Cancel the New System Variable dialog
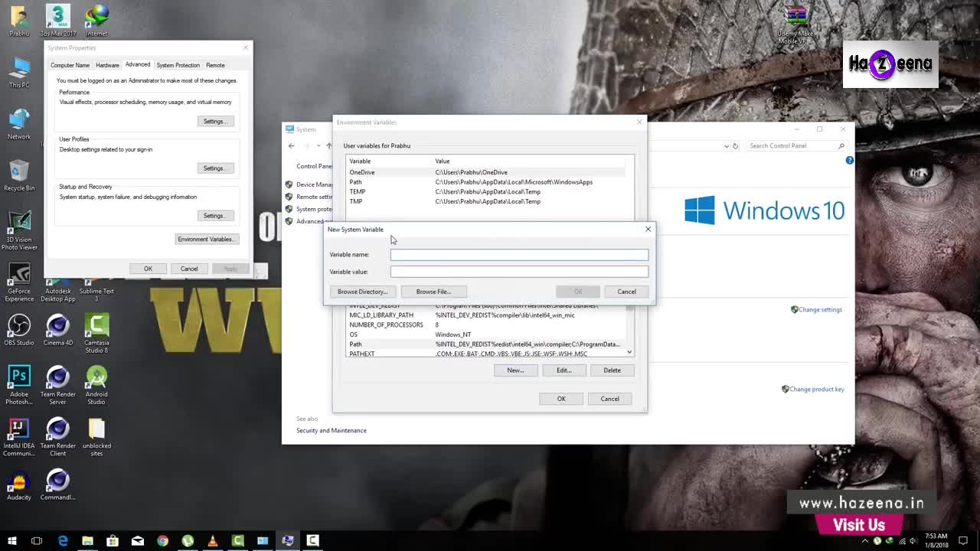This screenshot has width=980, height=551. pos(626,292)
